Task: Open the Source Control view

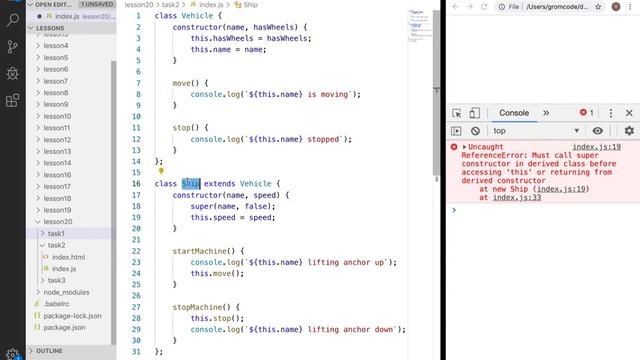Action: click(x=13, y=47)
